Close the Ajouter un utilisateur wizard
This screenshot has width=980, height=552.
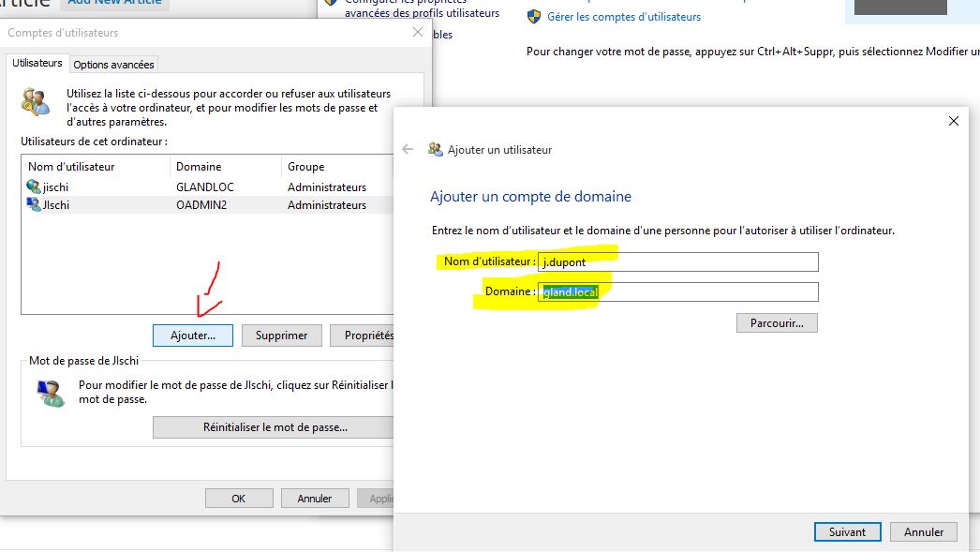954,121
